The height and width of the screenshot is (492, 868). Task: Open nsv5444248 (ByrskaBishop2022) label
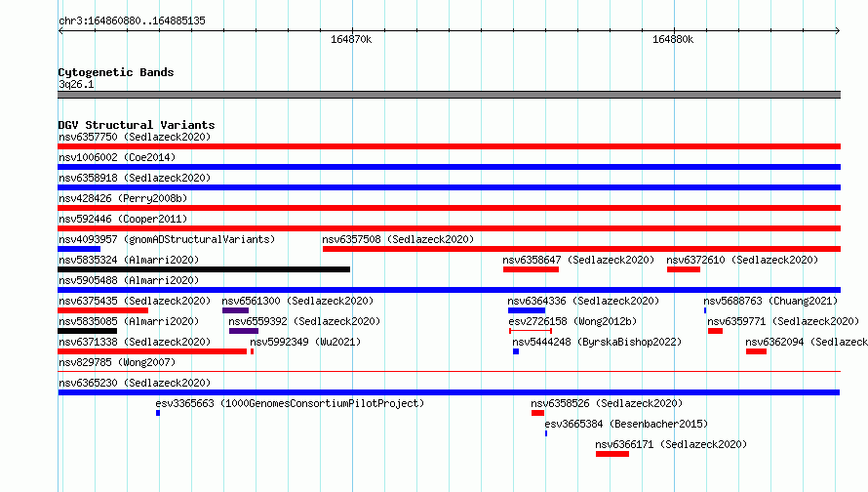pos(597,342)
